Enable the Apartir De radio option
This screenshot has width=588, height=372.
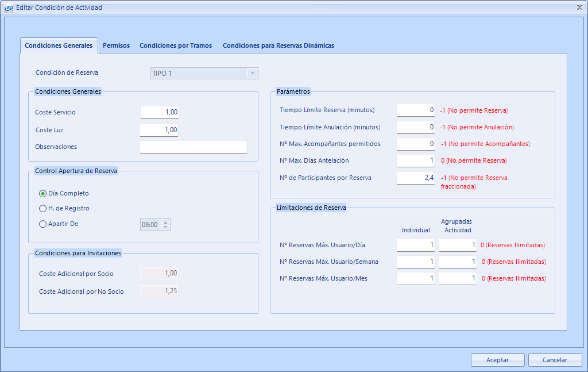coord(43,224)
